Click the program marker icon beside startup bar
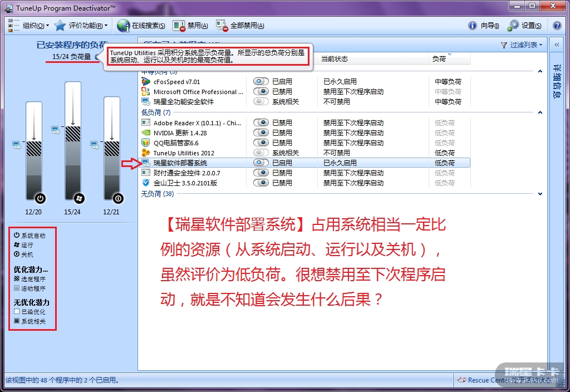Screen dimensions: 570x392 coord(17,145)
